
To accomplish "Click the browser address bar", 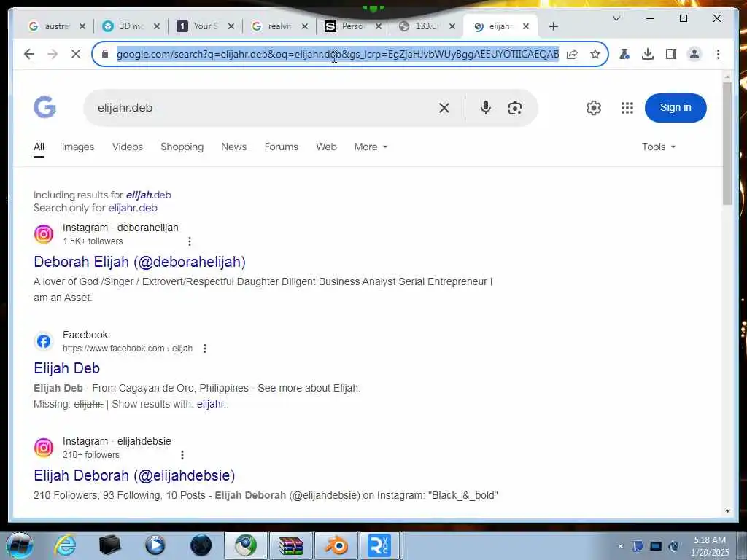I will 337,54.
